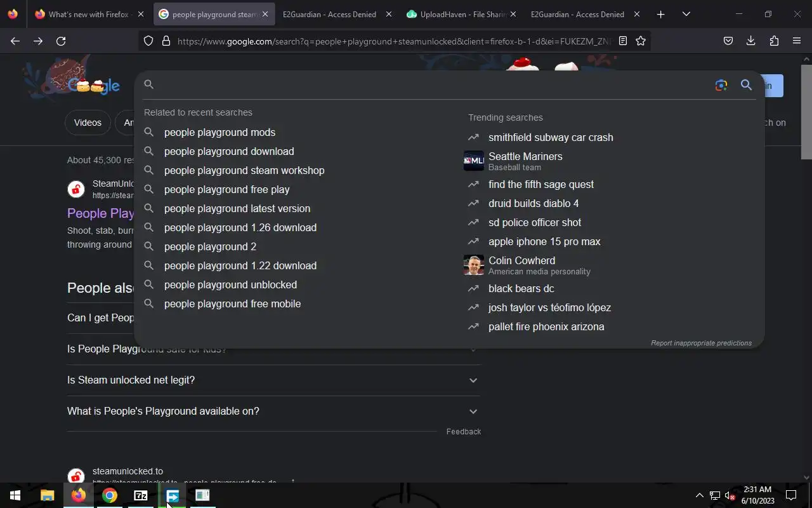812x508 pixels.
Task: Open the list all tabs dropdown
Action: coord(686,14)
